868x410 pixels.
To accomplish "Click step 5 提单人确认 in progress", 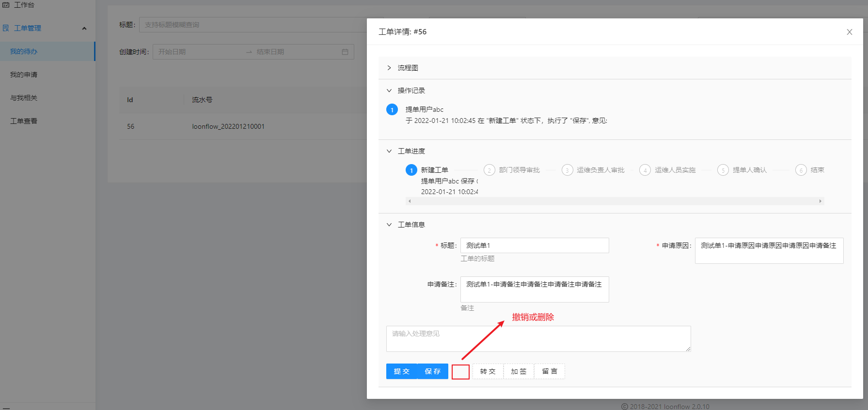I will point(742,170).
